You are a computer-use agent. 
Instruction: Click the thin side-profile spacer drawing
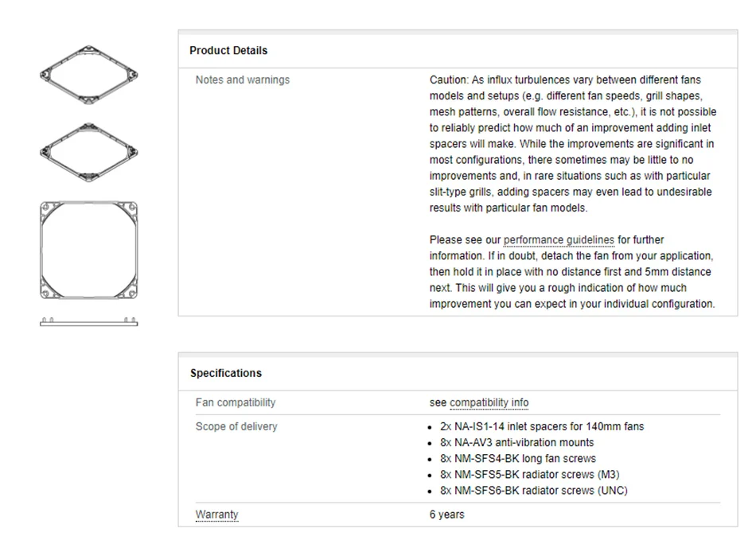89,322
